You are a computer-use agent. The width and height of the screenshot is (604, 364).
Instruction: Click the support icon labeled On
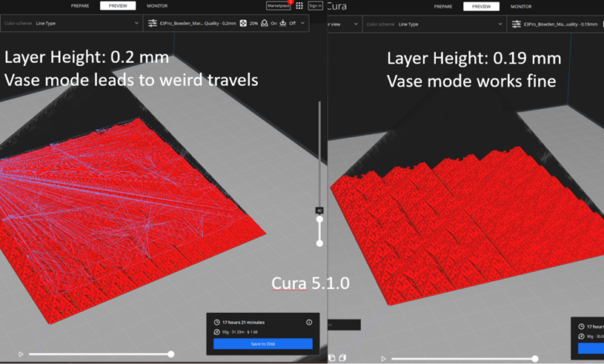click(x=264, y=23)
